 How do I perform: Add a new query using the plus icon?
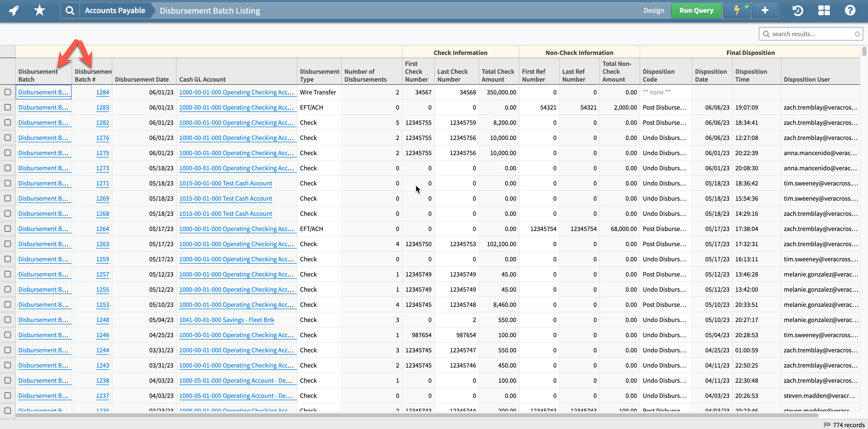click(x=765, y=10)
